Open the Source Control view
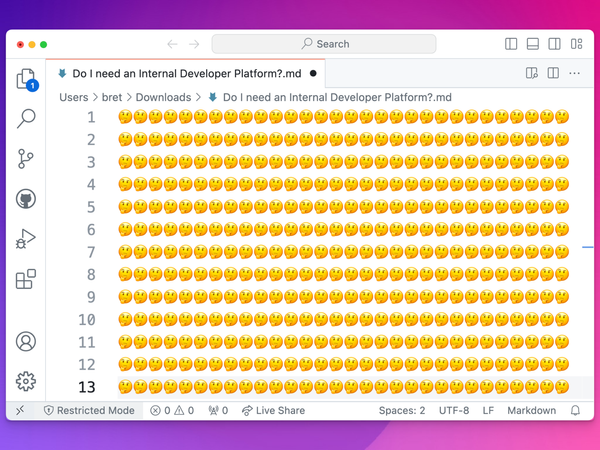 26,159
